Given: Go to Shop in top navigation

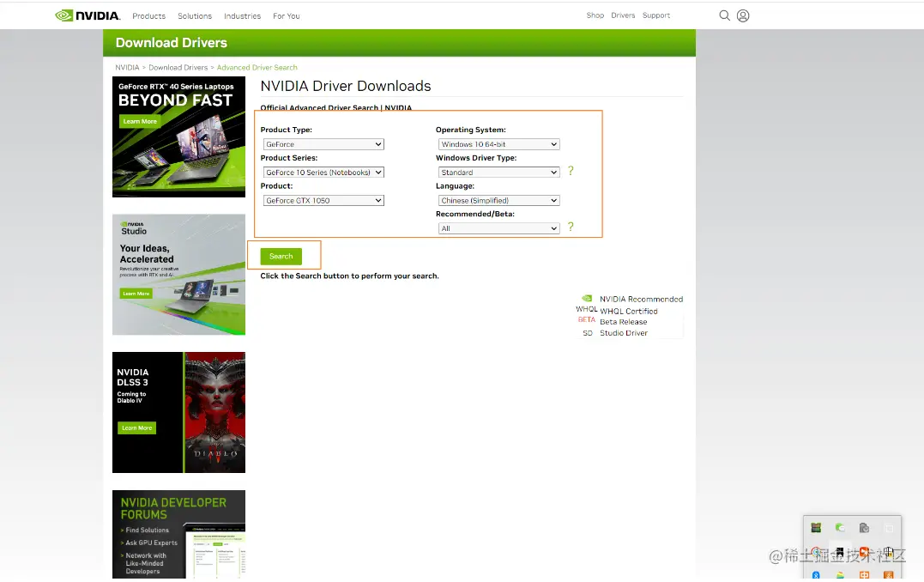Looking at the screenshot, I should click(x=595, y=15).
